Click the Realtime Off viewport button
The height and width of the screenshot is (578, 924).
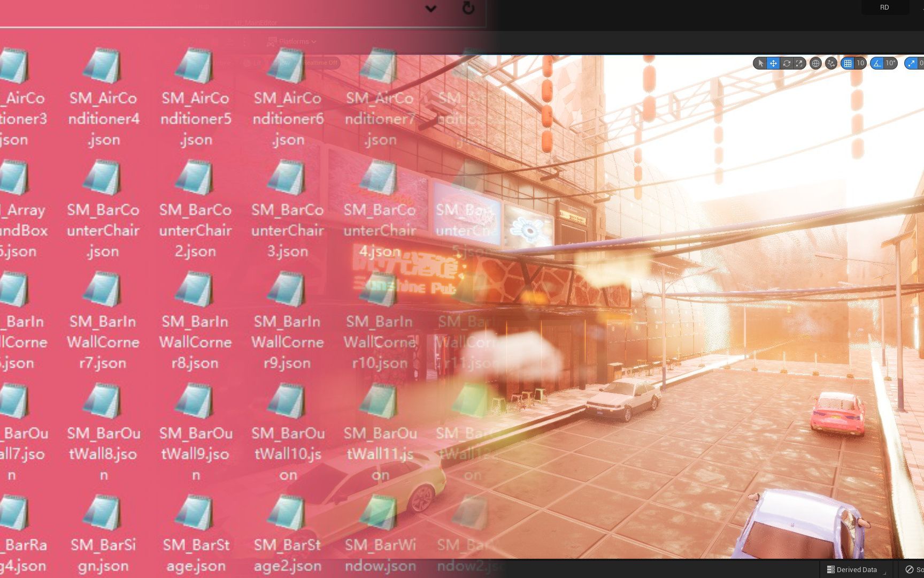click(320, 63)
